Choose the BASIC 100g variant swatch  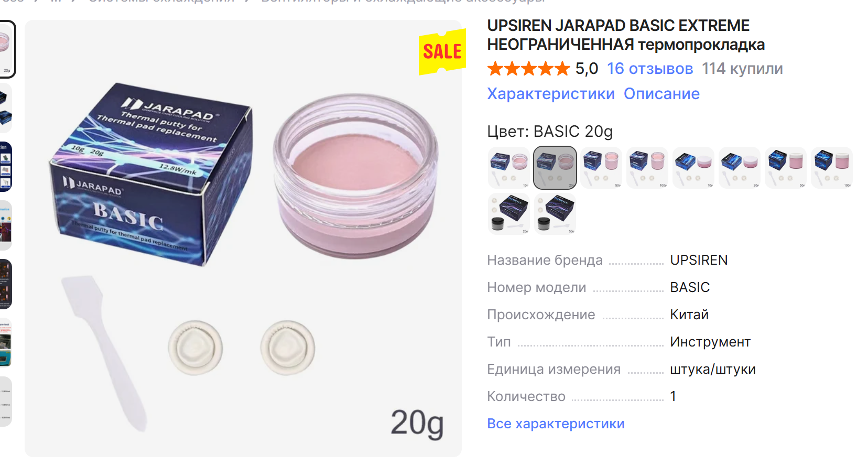pyautogui.click(x=647, y=168)
